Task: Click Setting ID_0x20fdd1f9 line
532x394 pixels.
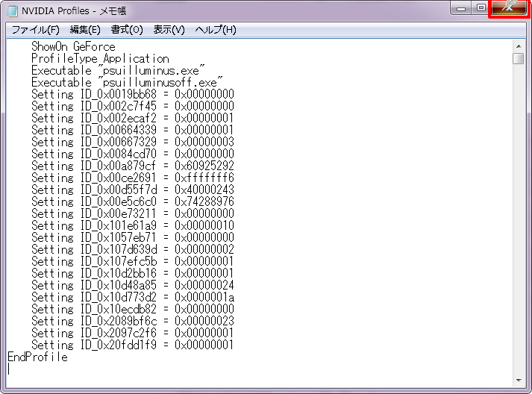Action: (x=133, y=345)
